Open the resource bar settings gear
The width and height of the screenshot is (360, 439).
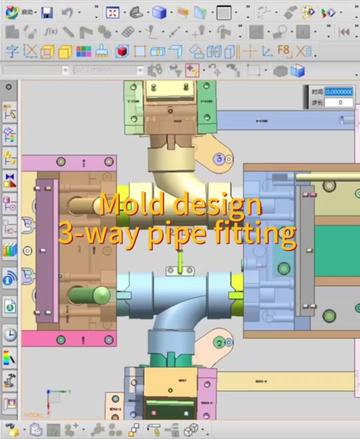[9, 87]
